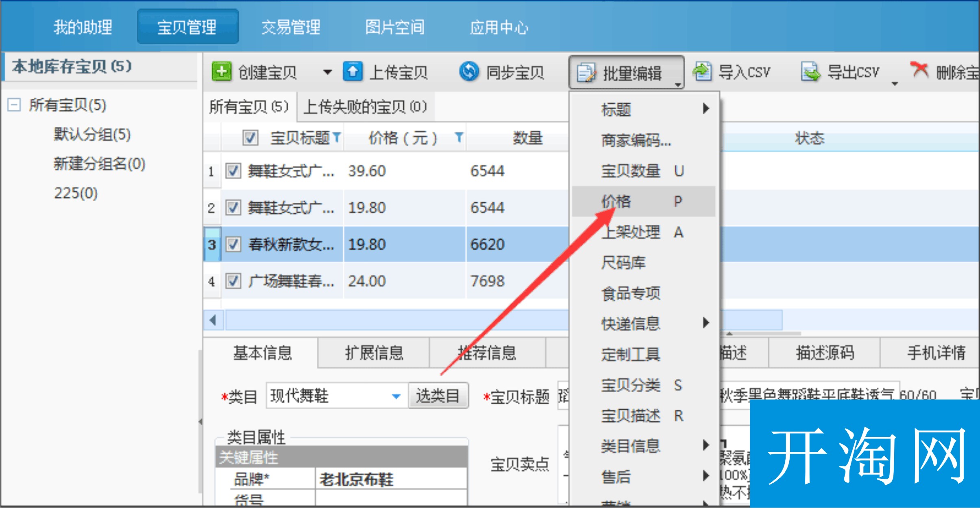Click the green Create Item (创建宝贝) plus icon
Screen dimensions: 980x508
pos(222,72)
